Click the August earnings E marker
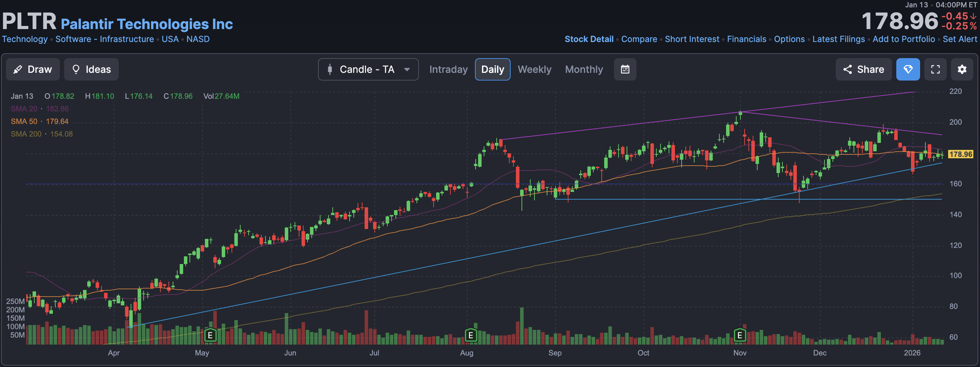 471,335
